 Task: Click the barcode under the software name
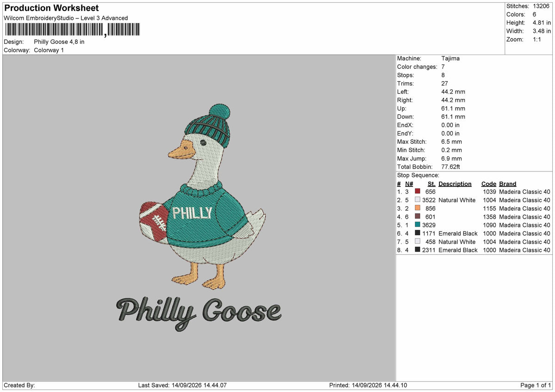coord(72,30)
